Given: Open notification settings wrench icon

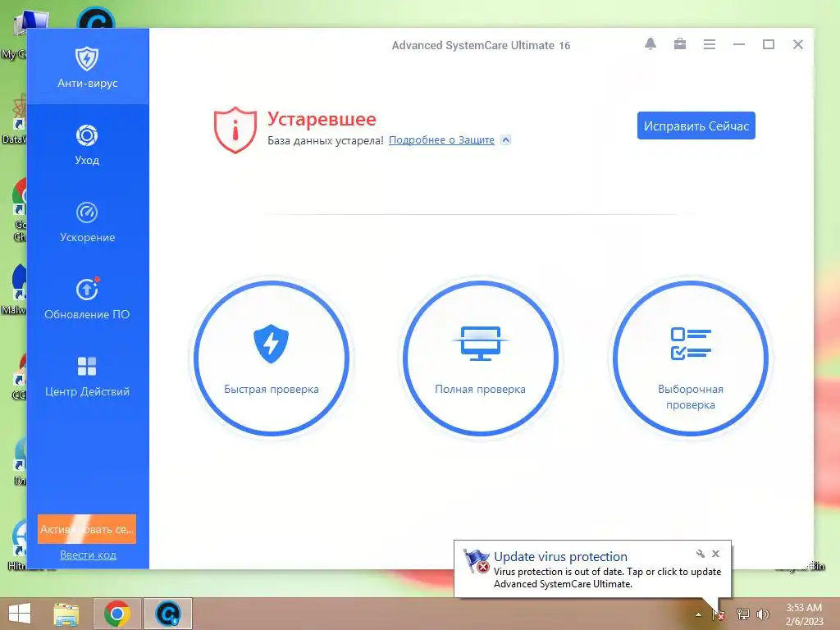Looking at the screenshot, I should tap(701, 554).
